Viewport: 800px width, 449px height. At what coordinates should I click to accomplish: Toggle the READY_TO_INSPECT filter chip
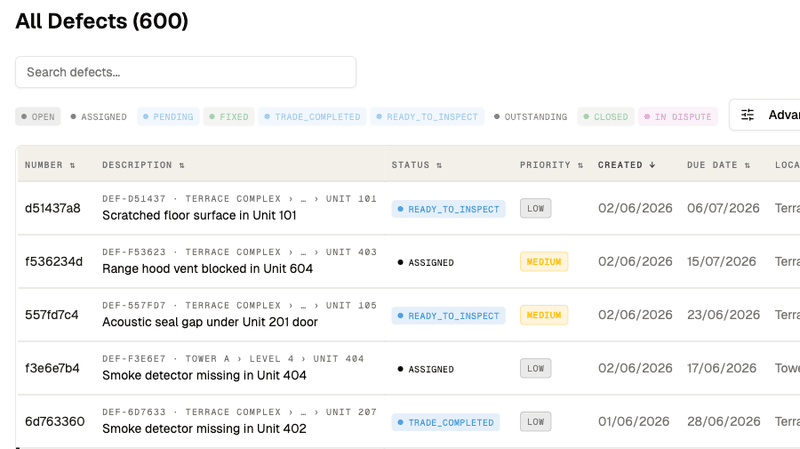tap(427, 117)
